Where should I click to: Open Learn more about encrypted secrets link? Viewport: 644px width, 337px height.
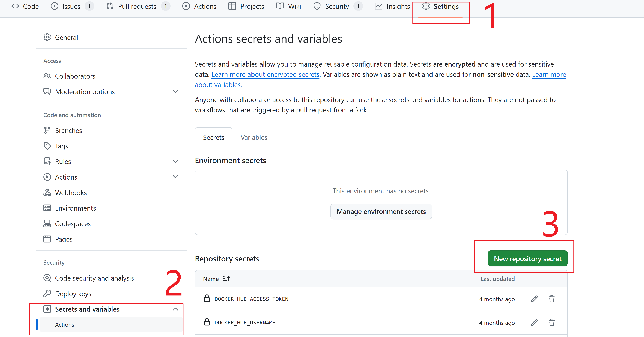tap(265, 74)
